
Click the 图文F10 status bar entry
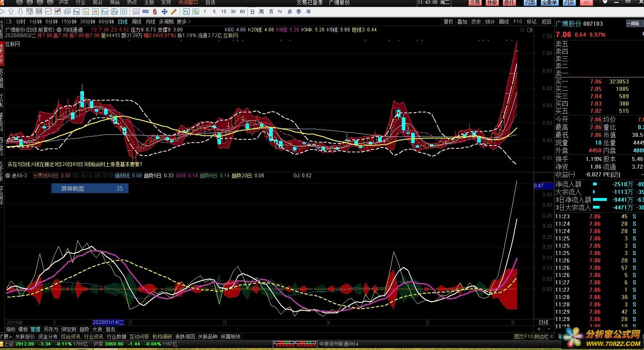pyautogui.click(x=523, y=337)
